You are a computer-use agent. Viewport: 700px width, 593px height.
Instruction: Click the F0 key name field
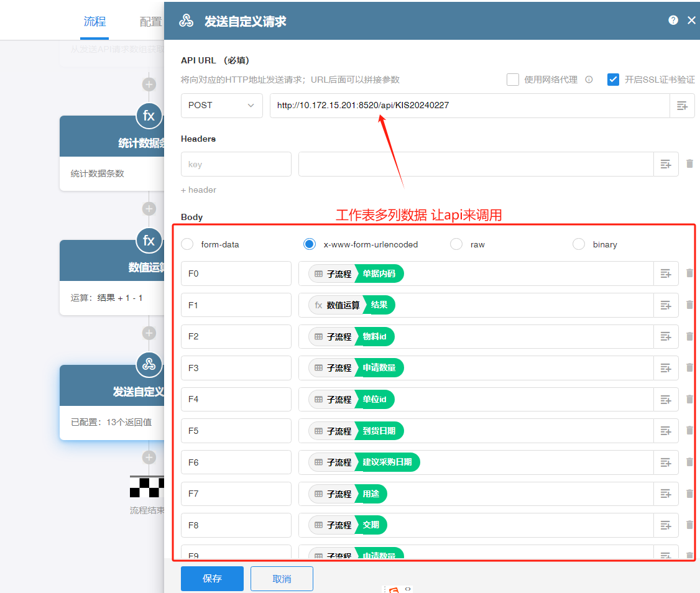point(236,274)
